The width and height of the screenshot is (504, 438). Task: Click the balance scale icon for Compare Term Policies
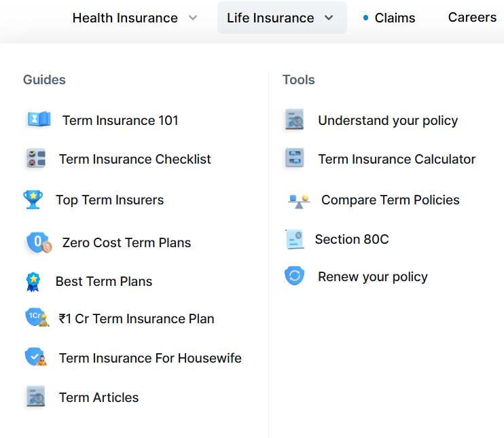[x=299, y=200]
